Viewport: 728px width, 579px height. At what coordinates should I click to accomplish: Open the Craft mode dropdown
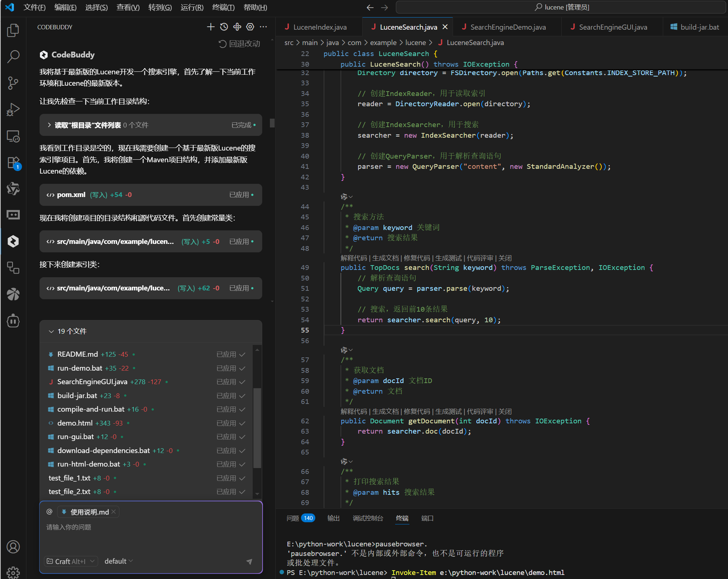click(71, 561)
